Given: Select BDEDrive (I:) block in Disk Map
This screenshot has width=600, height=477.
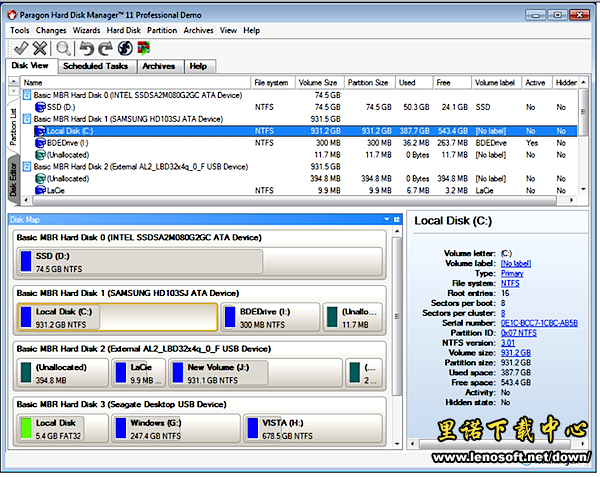Looking at the screenshot, I should 271,317.
